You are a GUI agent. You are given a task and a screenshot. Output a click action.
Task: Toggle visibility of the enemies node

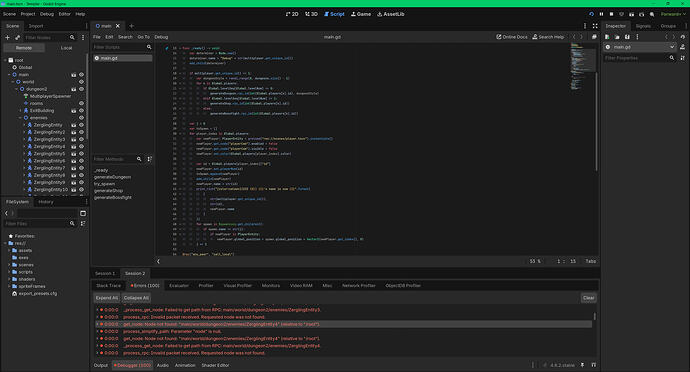click(x=81, y=118)
